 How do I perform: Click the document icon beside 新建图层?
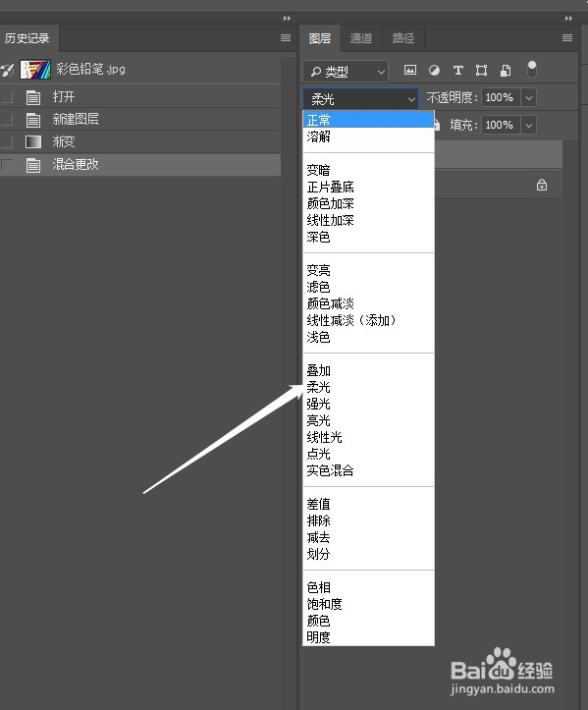(33, 120)
